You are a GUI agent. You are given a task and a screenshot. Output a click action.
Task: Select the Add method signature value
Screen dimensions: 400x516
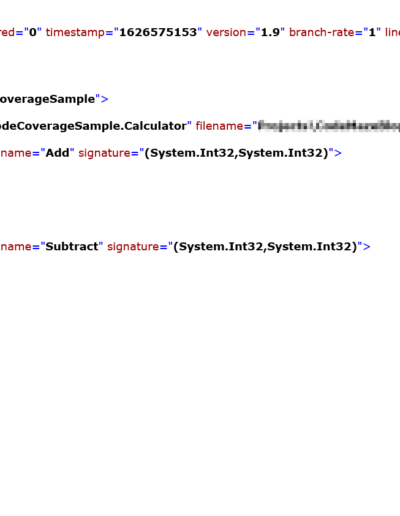pos(237,153)
